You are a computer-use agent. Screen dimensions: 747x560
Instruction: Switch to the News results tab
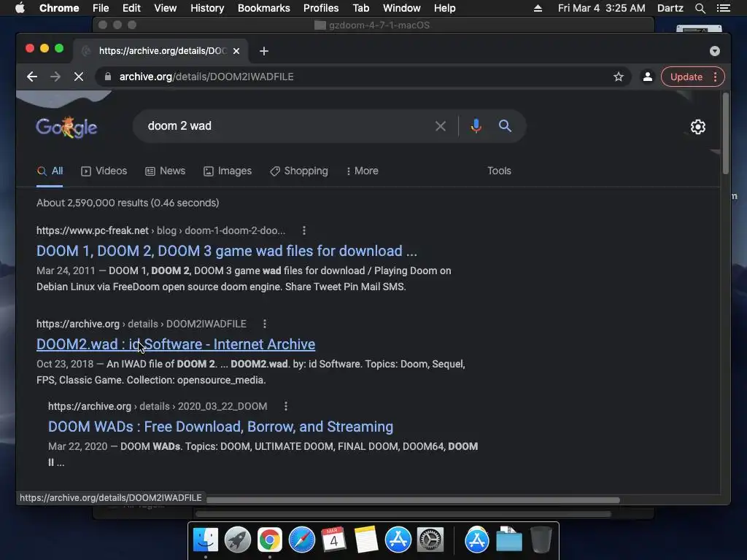[x=166, y=171]
